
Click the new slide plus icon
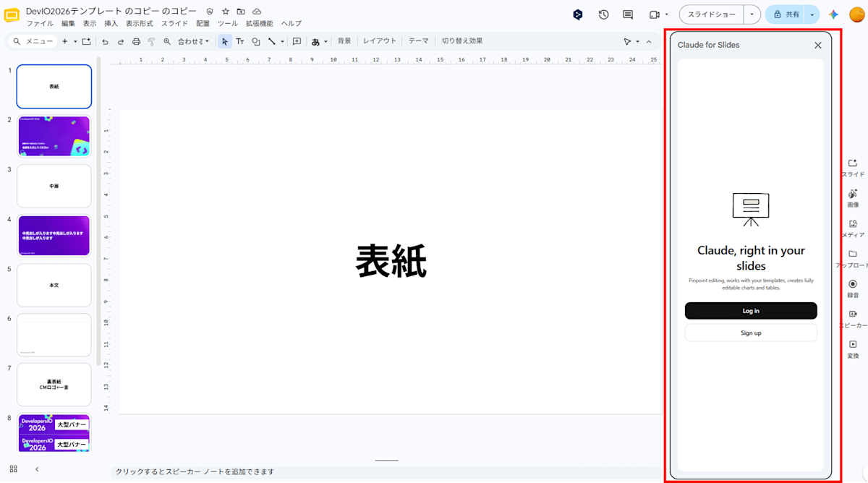point(65,42)
